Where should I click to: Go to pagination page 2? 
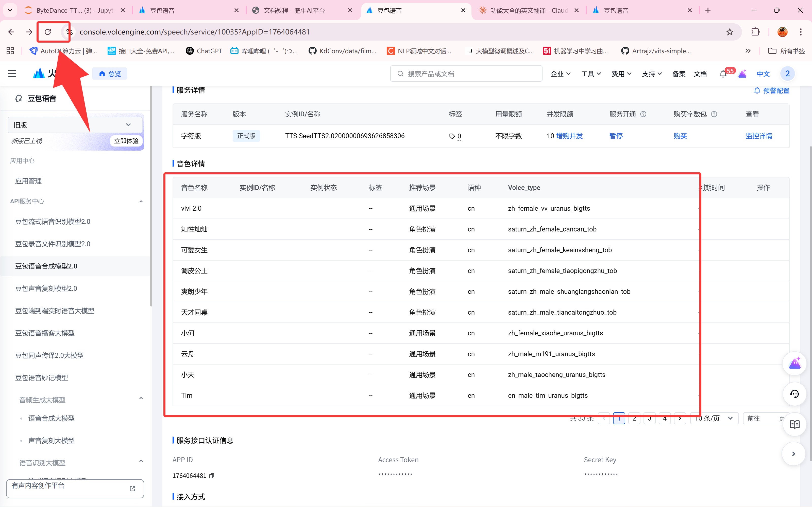[634, 419]
